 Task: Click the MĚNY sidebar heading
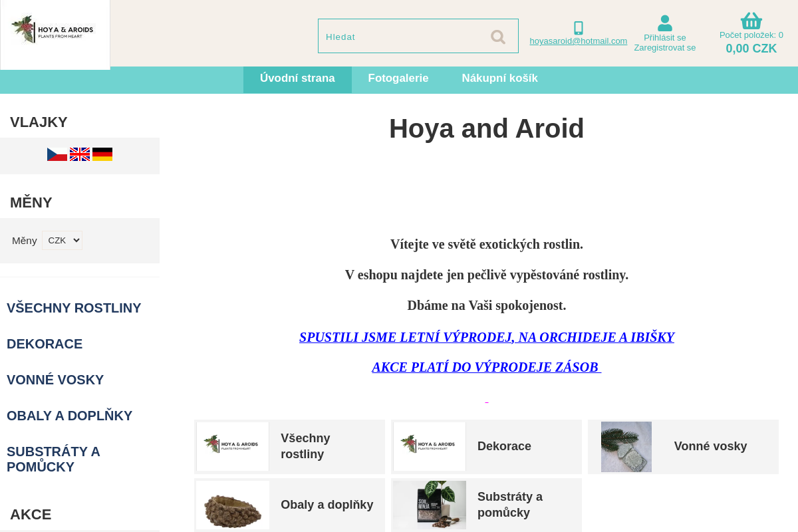pyautogui.click(x=31, y=203)
